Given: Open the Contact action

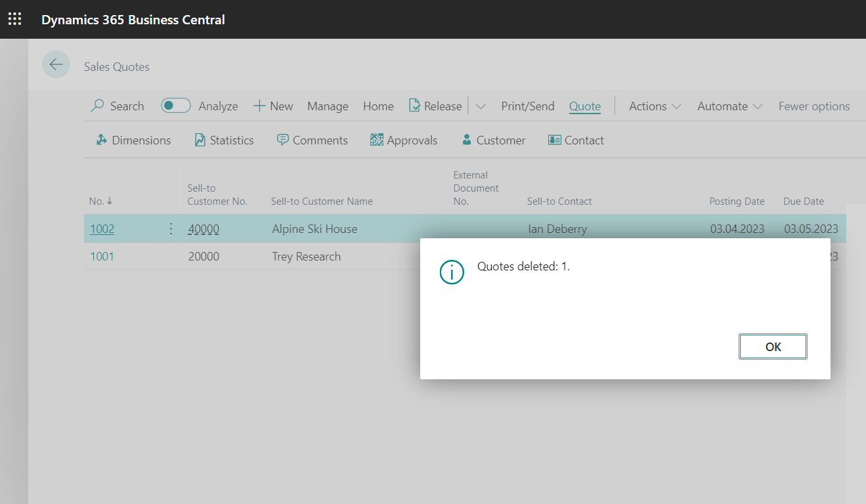Looking at the screenshot, I should pyautogui.click(x=576, y=140).
